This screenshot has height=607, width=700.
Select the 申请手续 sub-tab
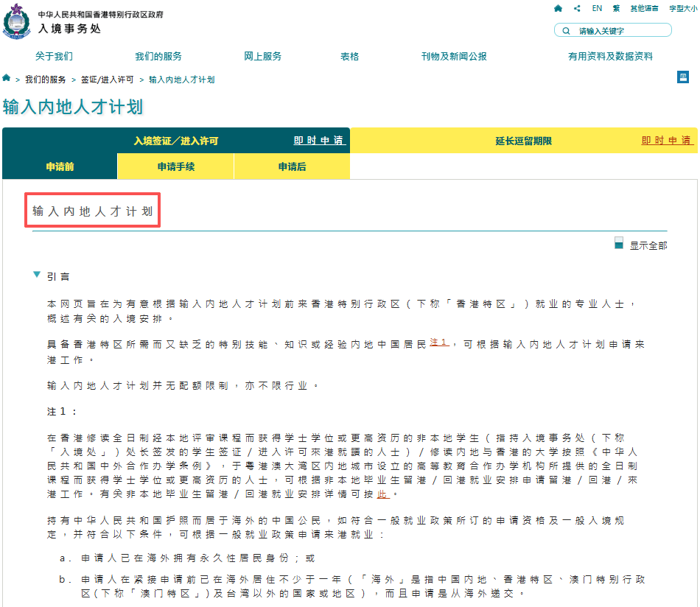tap(176, 166)
